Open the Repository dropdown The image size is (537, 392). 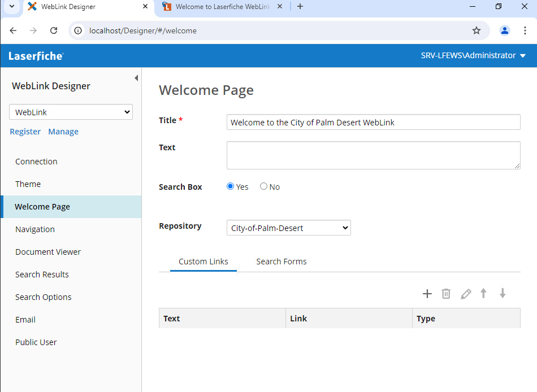[x=289, y=228]
